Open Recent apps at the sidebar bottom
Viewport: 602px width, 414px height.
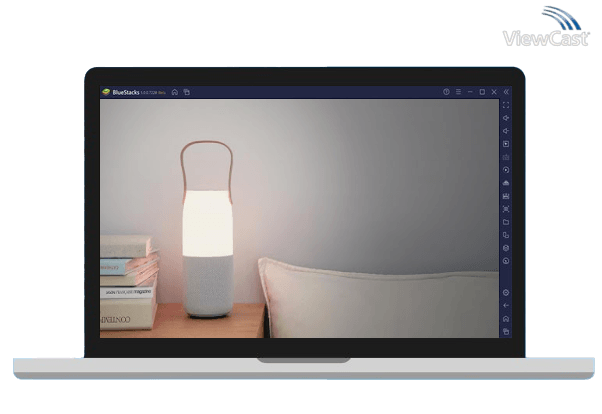click(506, 332)
